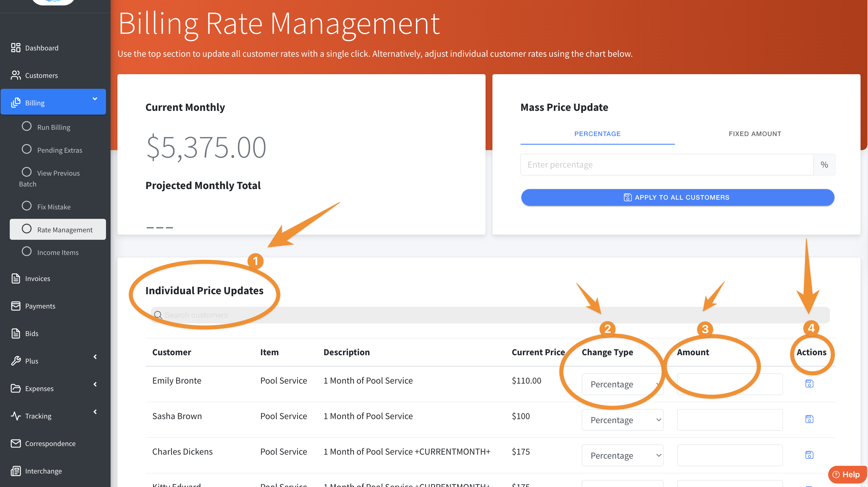
Task: Switch to the Fixed Amount tab
Action: click(x=755, y=134)
